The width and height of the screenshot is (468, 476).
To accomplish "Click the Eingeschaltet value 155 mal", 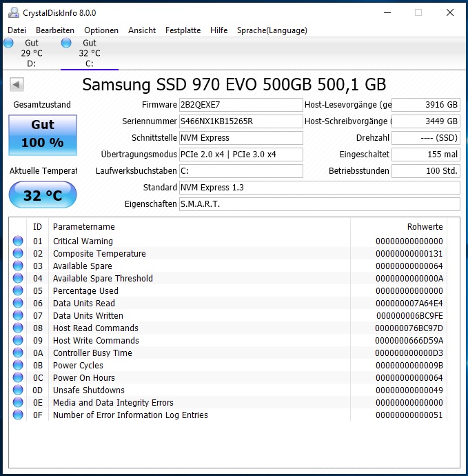I will pyautogui.click(x=426, y=155).
